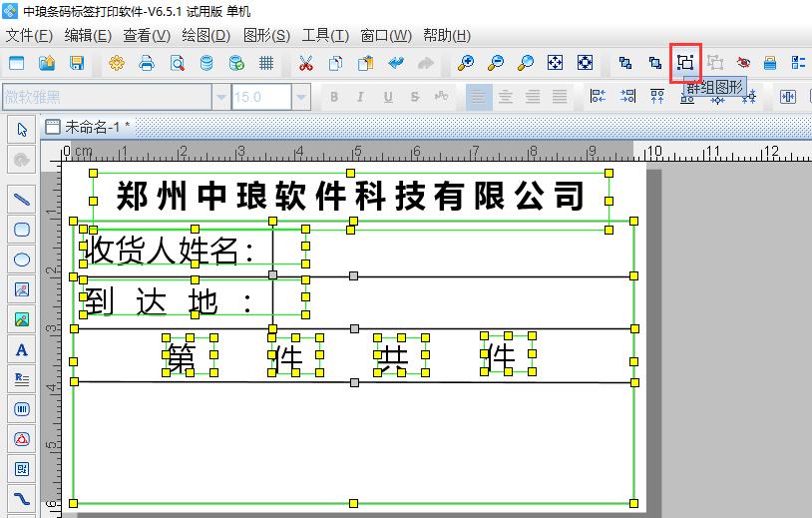Open print preview with the magnifier page icon
Viewport: 812px width, 518px height.
(x=178, y=63)
